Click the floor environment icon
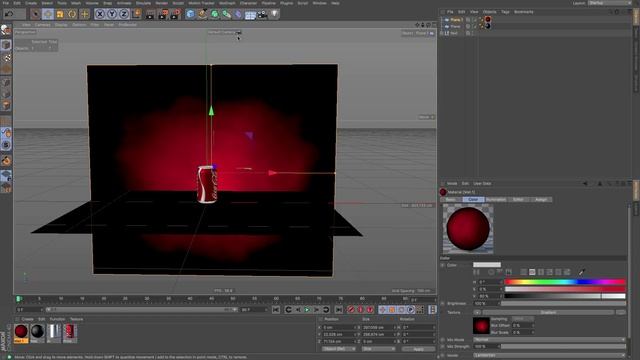This screenshot has width=640, height=360. pos(250,15)
